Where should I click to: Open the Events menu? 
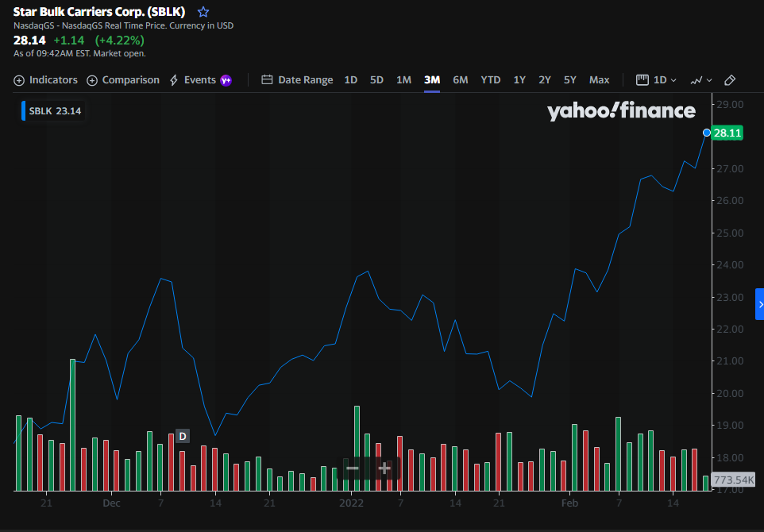192,80
